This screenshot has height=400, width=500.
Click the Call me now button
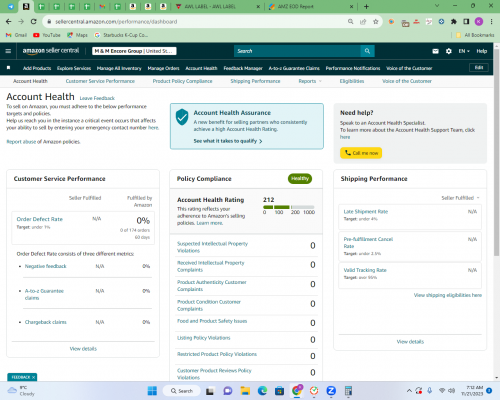click(361, 153)
